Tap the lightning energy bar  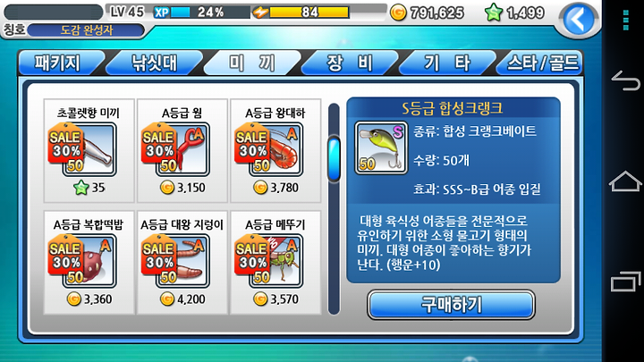click(301, 13)
